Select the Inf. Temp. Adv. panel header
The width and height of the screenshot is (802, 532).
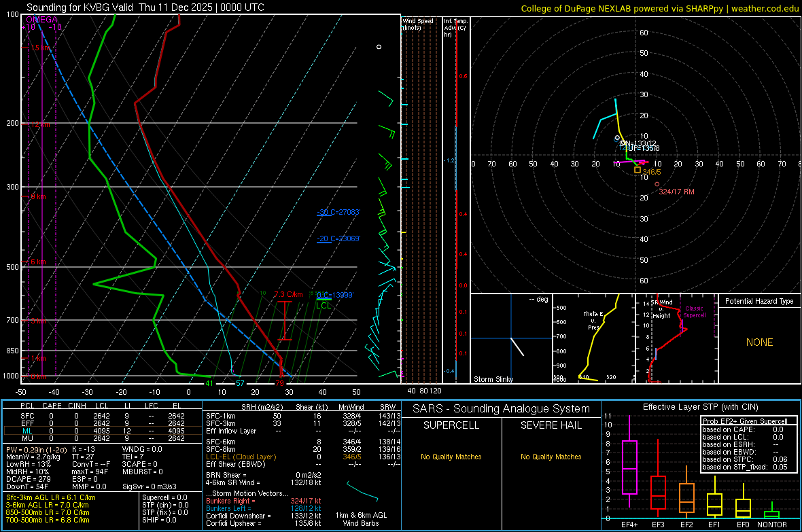coord(455,28)
